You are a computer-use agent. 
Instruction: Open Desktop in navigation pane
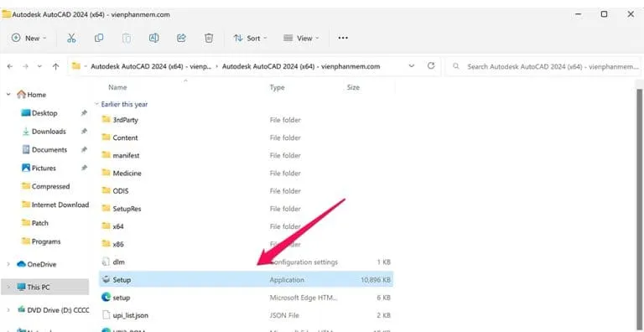(44, 113)
